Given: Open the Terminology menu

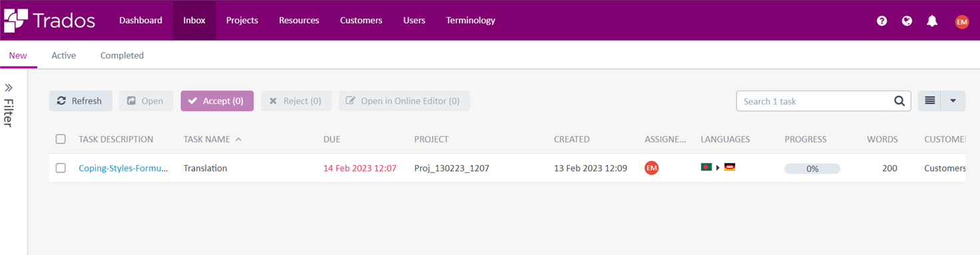Looking at the screenshot, I should (x=471, y=21).
